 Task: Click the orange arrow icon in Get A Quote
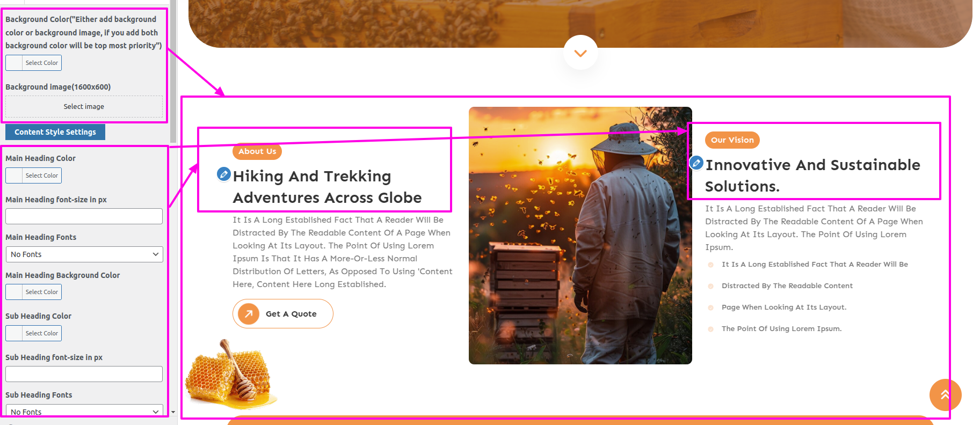point(249,314)
